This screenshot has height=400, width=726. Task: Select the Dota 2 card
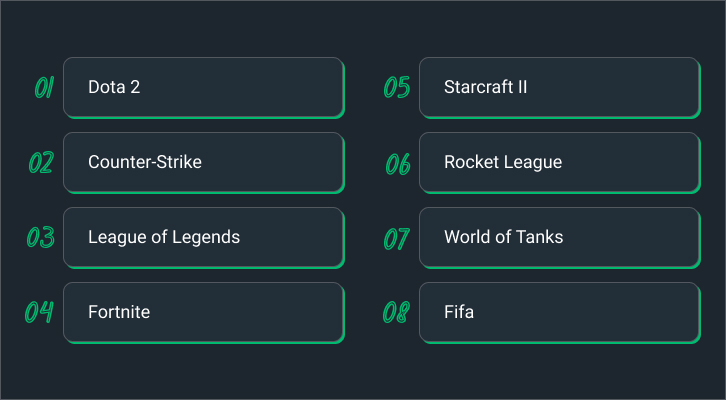[204, 88]
